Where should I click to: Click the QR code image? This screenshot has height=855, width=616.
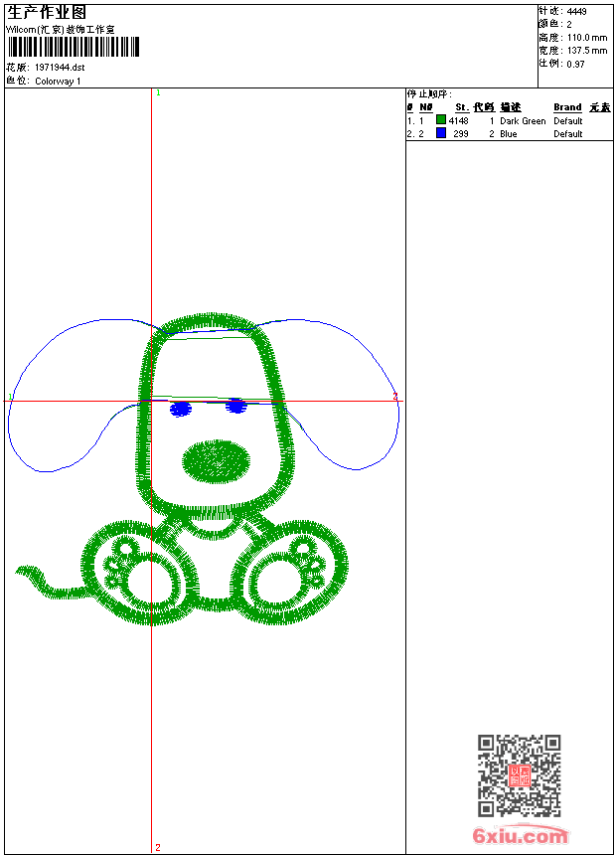(x=519, y=775)
